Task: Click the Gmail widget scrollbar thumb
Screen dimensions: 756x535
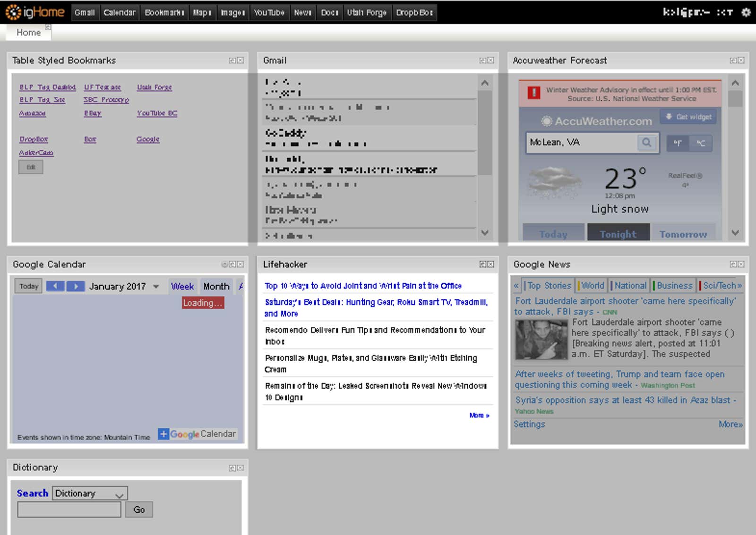Action: pyautogui.click(x=485, y=133)
